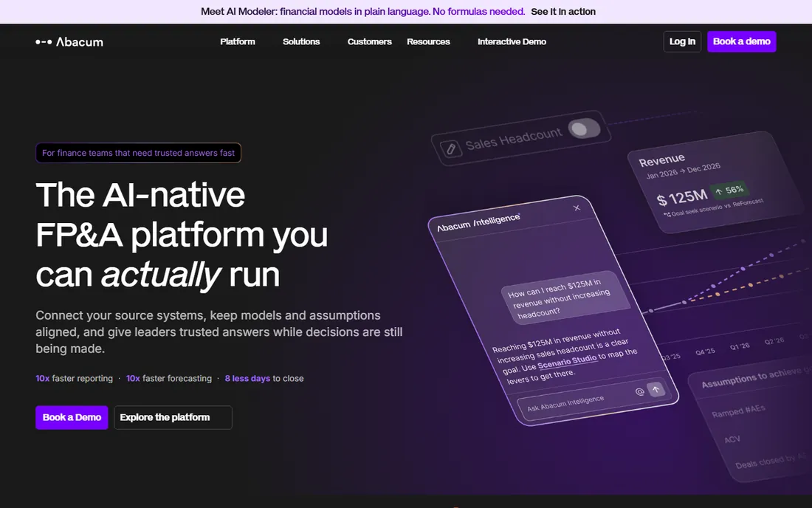Image resolution: width=812 pixels, height=508 pixels.
Task: Toggle the Sales Headcount switch
Action: [x=584, y=128]
